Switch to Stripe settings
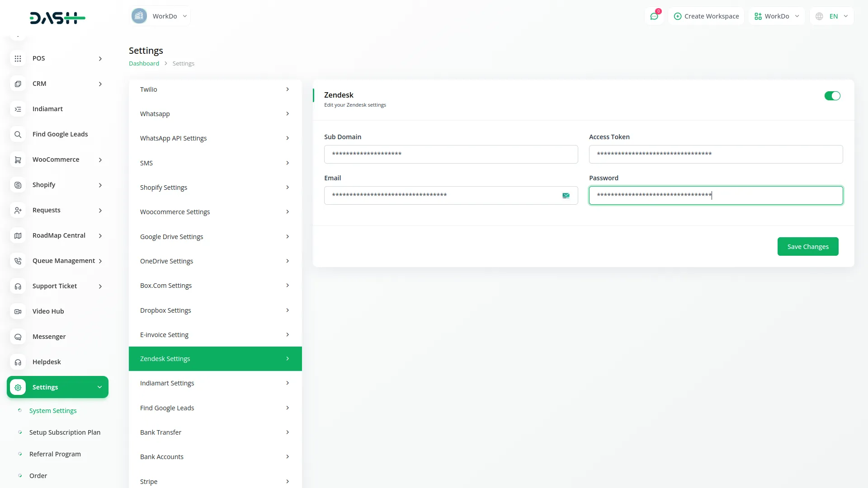868x488 pixels. (215, 481)
